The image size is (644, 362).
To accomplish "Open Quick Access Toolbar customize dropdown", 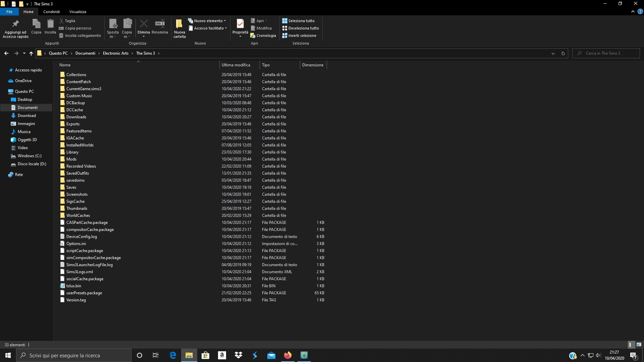I will 27,4.
